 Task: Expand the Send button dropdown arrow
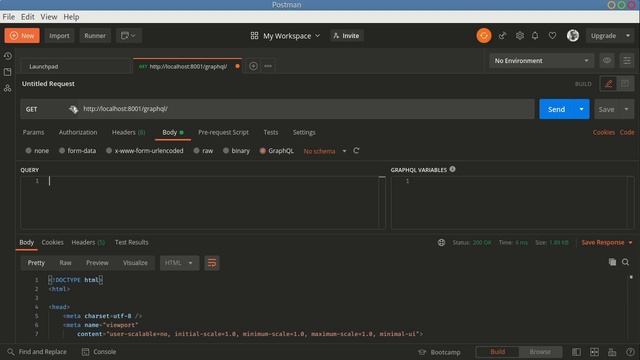point(581,109)
